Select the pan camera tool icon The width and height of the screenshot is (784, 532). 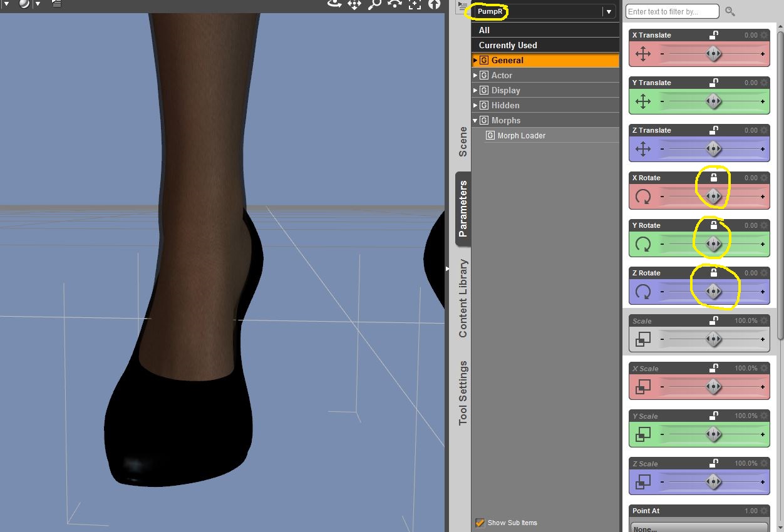(x=354, y=4)
